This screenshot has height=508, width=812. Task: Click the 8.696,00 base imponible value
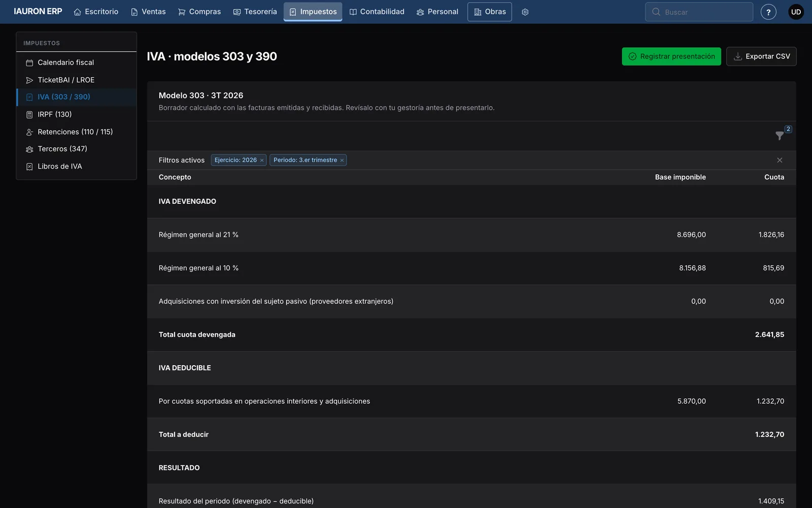tap(691, 235)
